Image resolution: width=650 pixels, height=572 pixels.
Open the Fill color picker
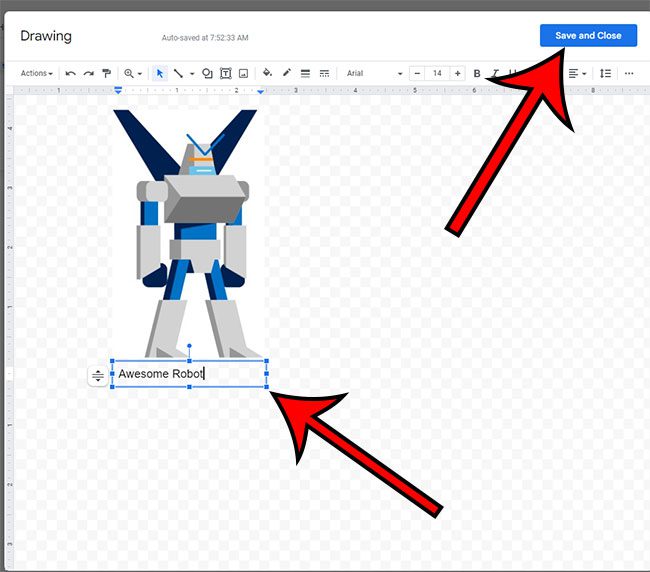point(267,73)
